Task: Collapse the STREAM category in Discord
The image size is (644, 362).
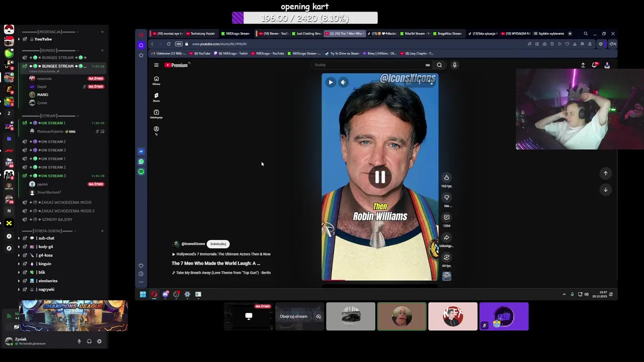Action: click(49, 116)
